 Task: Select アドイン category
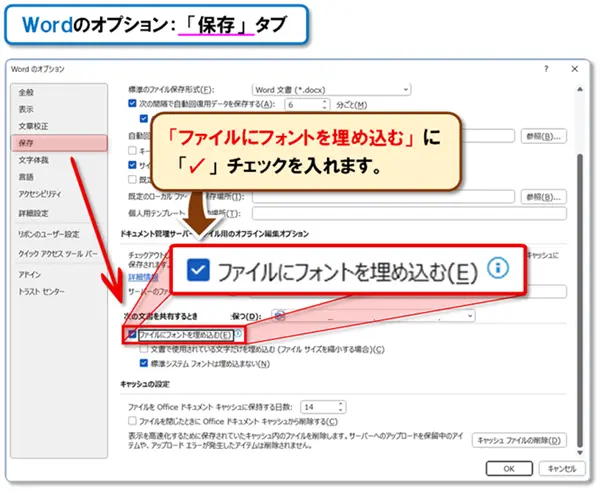(x=59, y=274)
